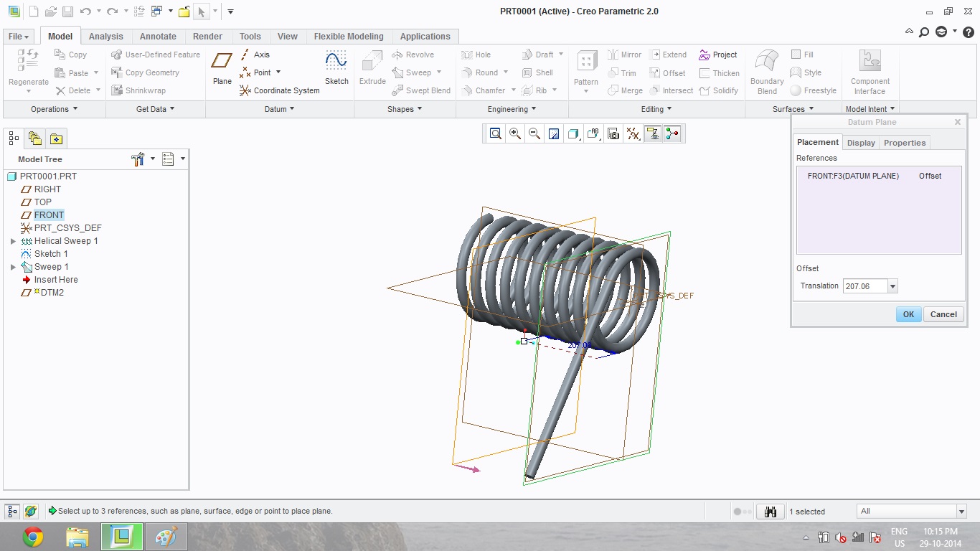This screenshot has height=551, width=980.
Task: Cancel the Datum Plane dialog
Action: 943,314
